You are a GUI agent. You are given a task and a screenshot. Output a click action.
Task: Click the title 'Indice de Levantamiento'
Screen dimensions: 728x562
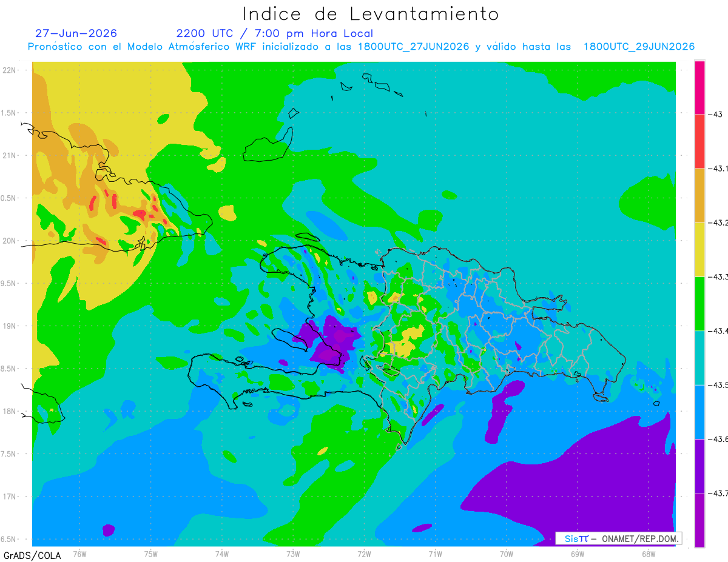[x=371, y=14]
